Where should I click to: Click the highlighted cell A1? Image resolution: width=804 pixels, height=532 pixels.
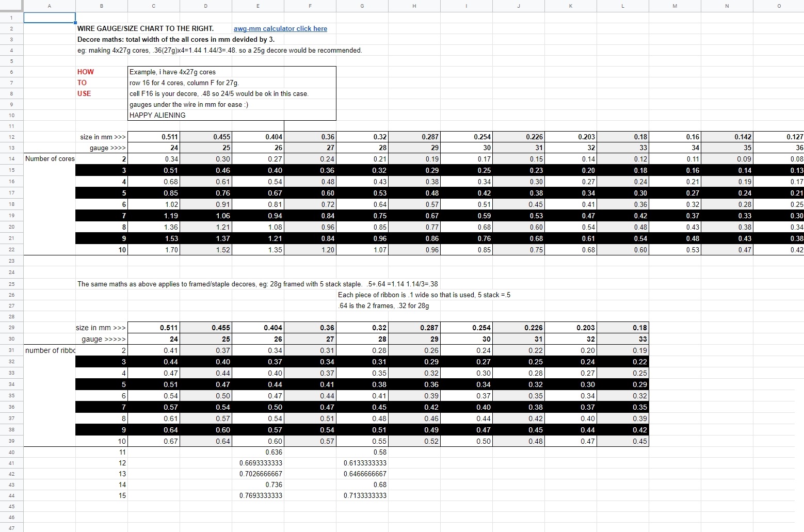click(x=50, y=18)
